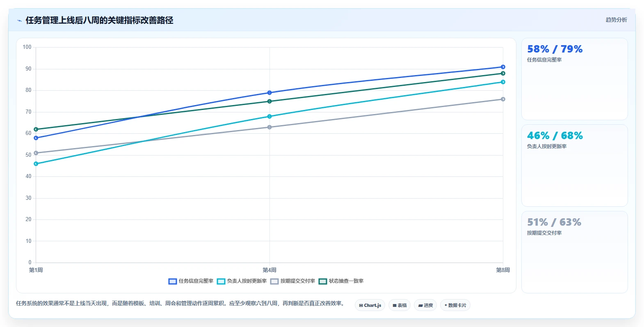Select the blue 第4周 data point at 79
The width and height of the screenshot is (644, 327).
pyautogui.click(x=269, y=93)
